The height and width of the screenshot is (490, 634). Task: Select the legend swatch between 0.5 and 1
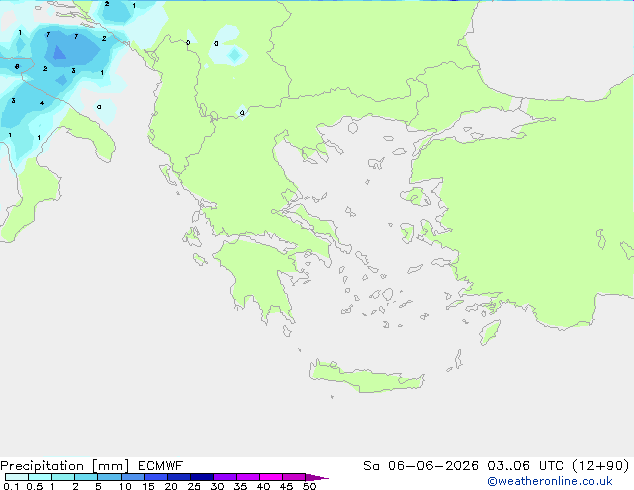(x=40, y=477)
